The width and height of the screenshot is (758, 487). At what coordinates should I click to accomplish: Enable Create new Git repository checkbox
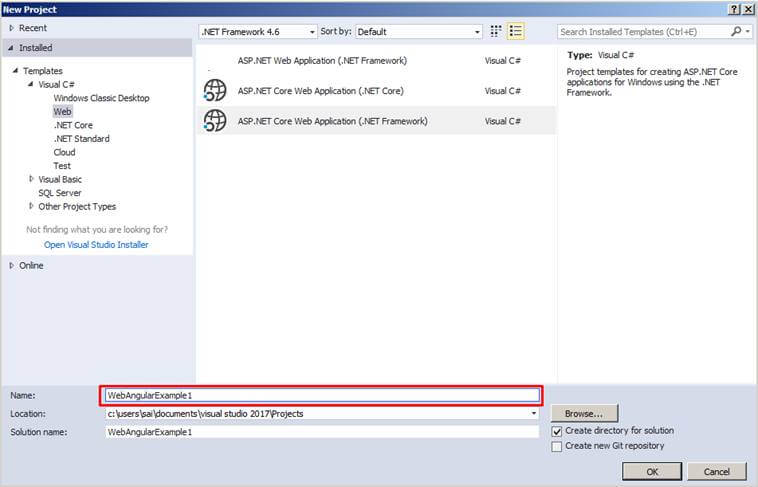coord(557,446)
